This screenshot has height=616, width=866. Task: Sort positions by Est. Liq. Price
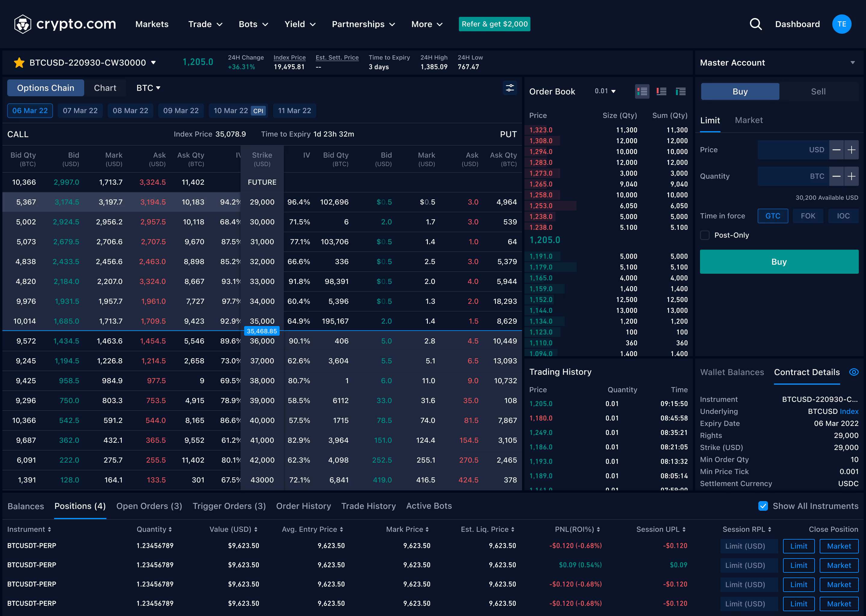click(488, 529)
